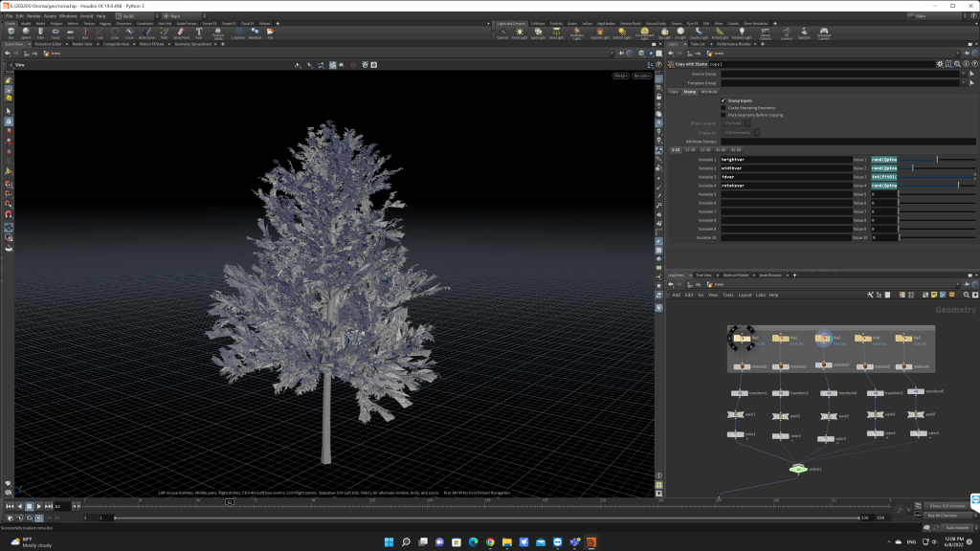The image size is (980, 551).
Task: Enable Pack Geometry Before Copying
Action: tap(724, 115)
